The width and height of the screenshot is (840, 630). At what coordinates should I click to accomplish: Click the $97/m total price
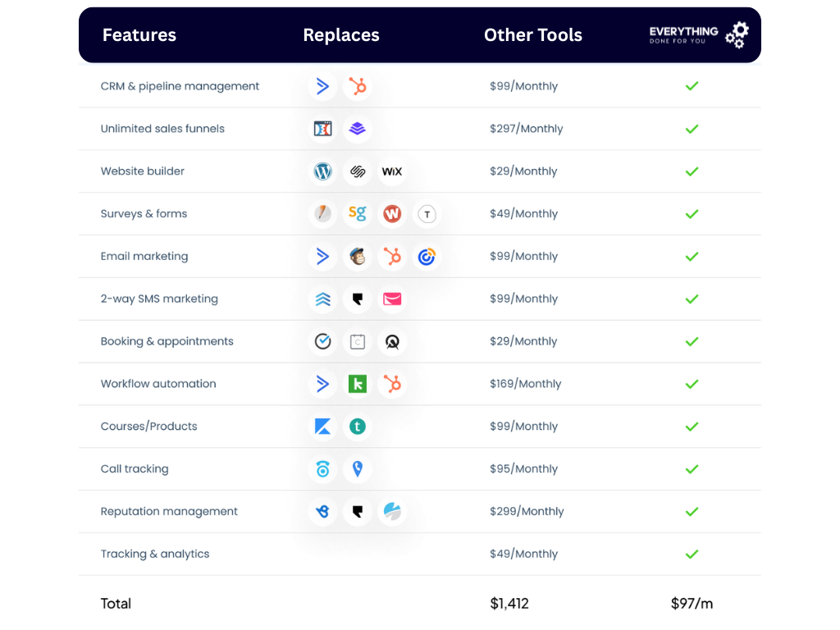click(x=692, y=604)
